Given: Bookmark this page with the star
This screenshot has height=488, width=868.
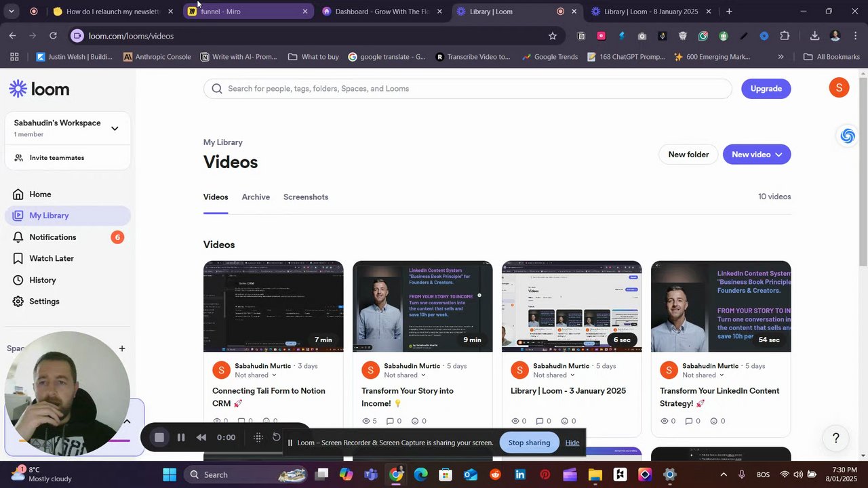Looking at the screenshot, I should [x=553, y=36].
